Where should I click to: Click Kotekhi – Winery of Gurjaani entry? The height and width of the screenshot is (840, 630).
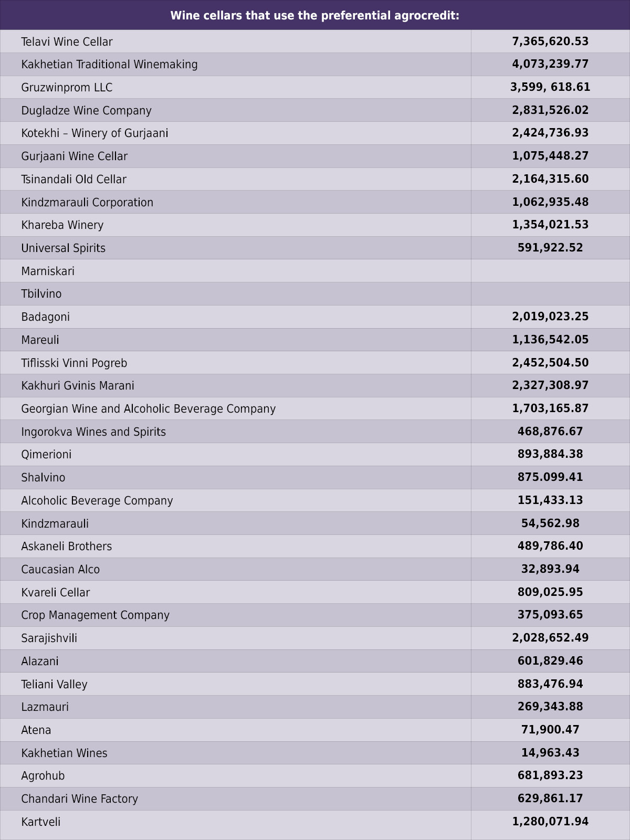tap(94, 133)
